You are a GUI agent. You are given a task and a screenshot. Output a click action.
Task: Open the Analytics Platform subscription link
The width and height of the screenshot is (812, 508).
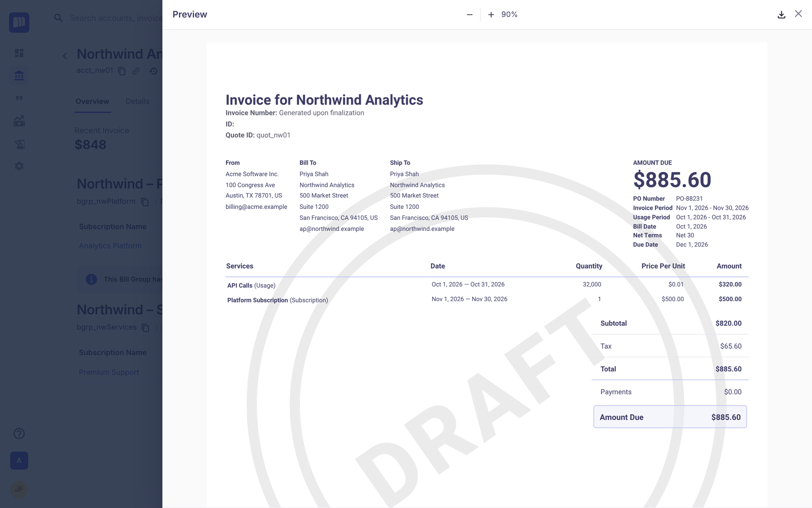110,246
